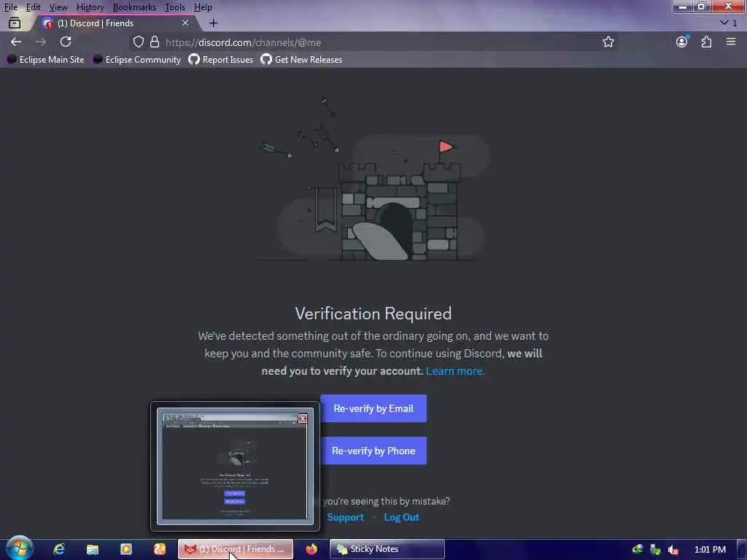The image size is (747, 560).
Task: Open the View menu
Action: pos(58,7)
